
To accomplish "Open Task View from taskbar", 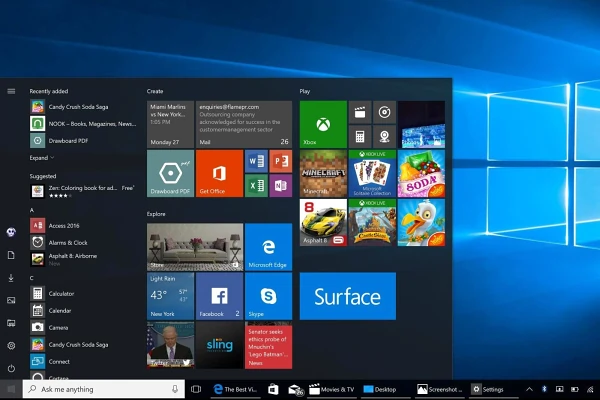I will pyautogui.click(x=196, y=389).
